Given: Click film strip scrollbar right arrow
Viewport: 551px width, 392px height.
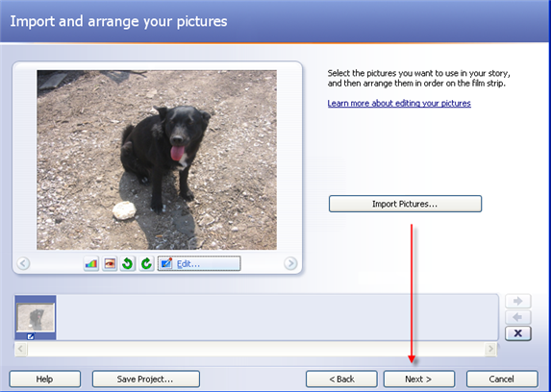Looking at the screenshot, I should tap(490, 349).
